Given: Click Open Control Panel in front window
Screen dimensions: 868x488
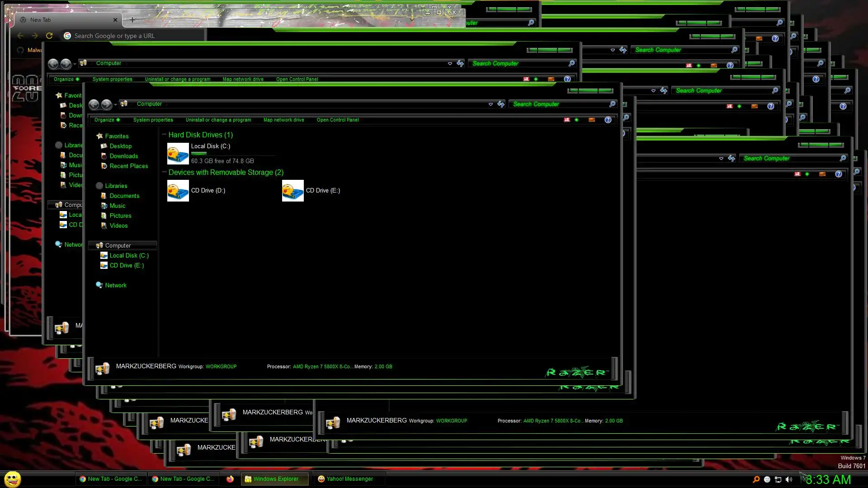Looking at the screenshot, I should pos(338,120).
